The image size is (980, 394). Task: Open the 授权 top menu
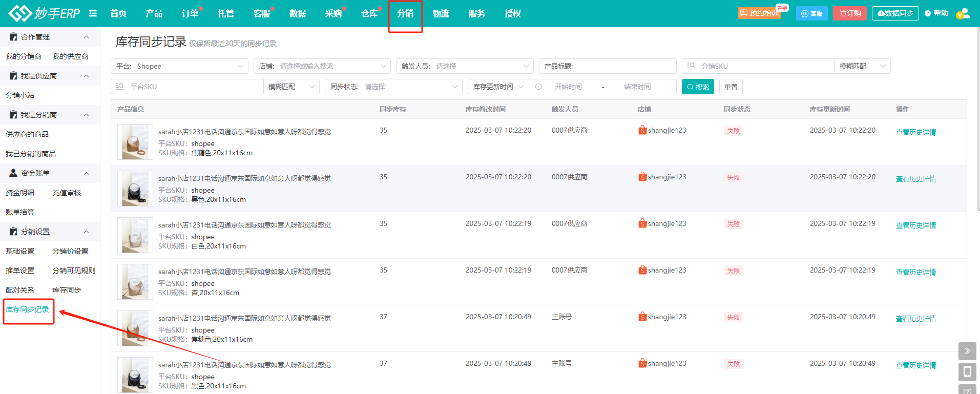point(513,13)
